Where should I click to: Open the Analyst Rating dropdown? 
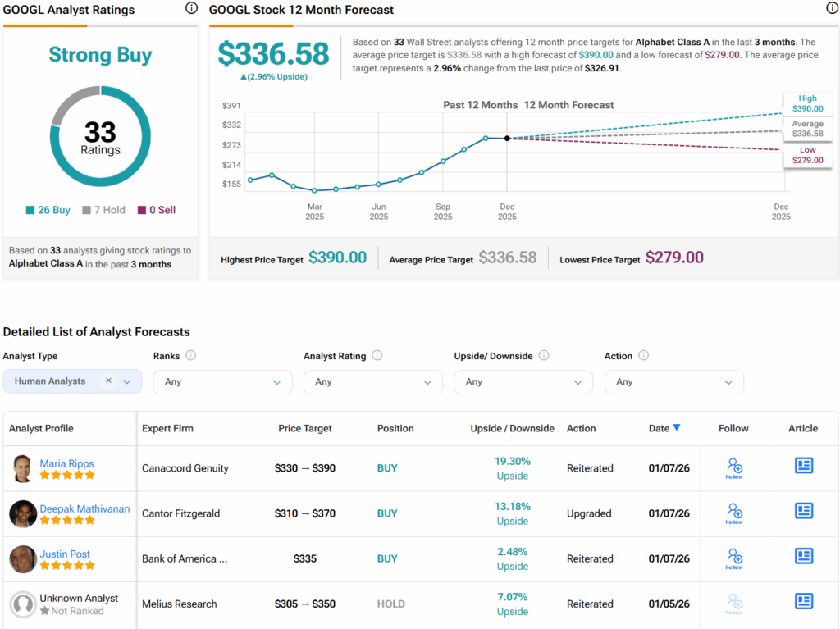coord(372,382)
